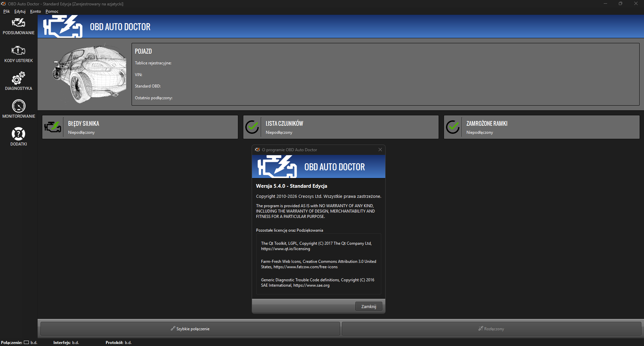The image size is (644, 346).
Task: Open the Konto menu
Action: 36,11
